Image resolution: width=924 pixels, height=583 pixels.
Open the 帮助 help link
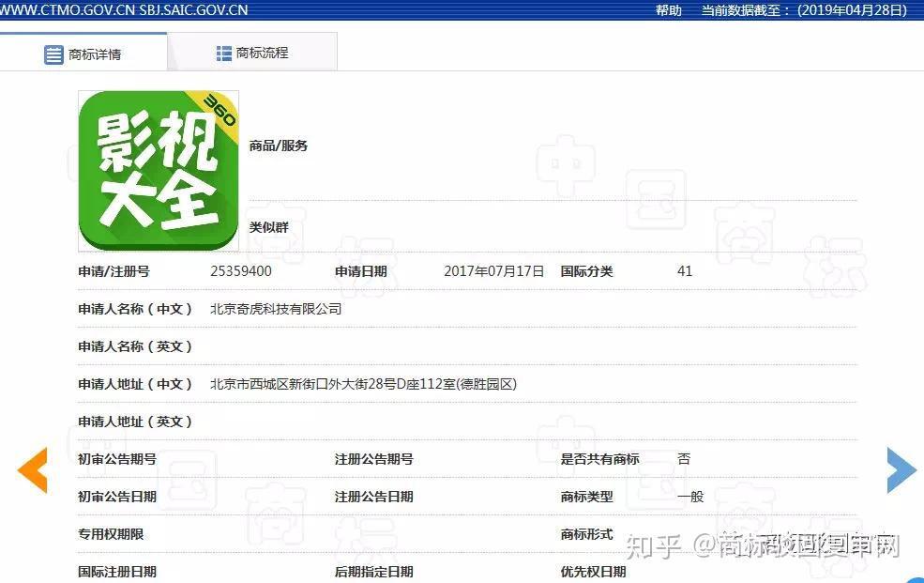(668, 10)
